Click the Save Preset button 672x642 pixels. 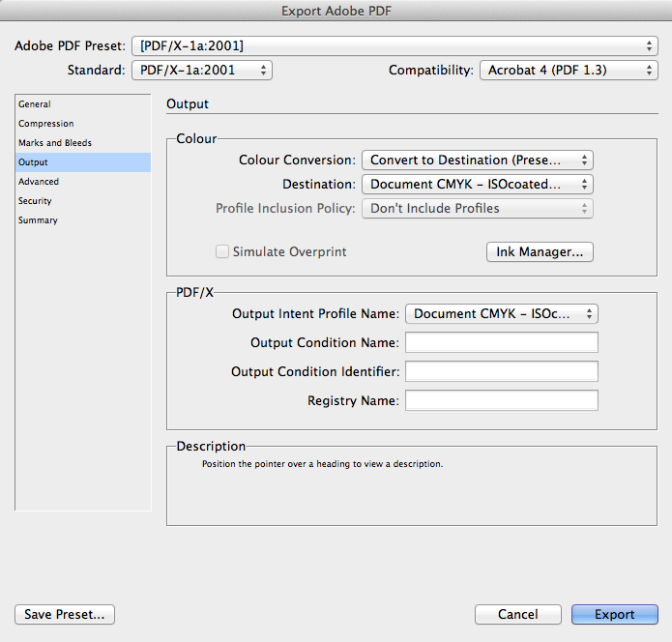pos(65,615)
